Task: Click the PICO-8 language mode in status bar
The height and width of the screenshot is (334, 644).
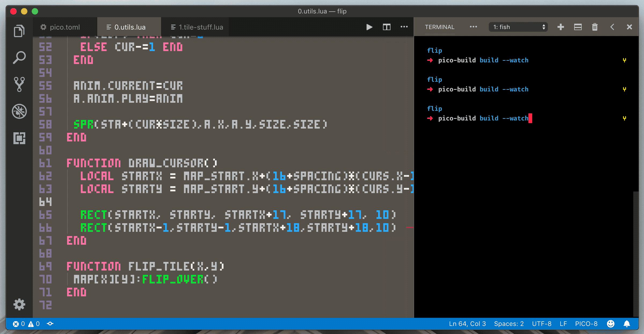Action: pos(586,324)
